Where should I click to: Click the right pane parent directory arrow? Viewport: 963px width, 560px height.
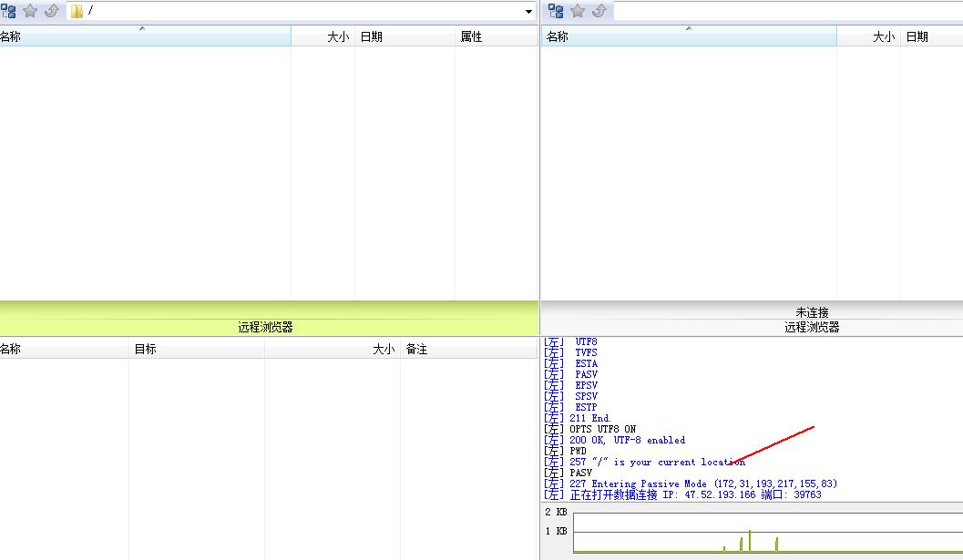click(599, 11)
